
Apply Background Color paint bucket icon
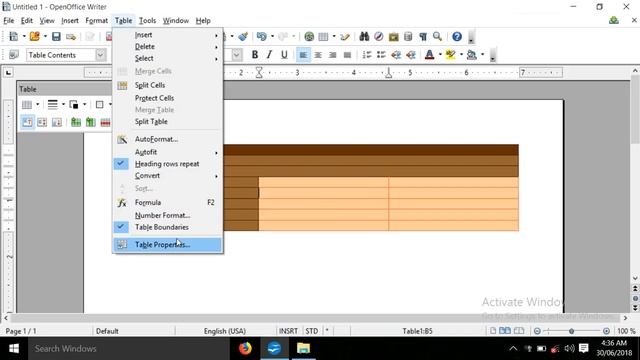(x=472, y=55)
